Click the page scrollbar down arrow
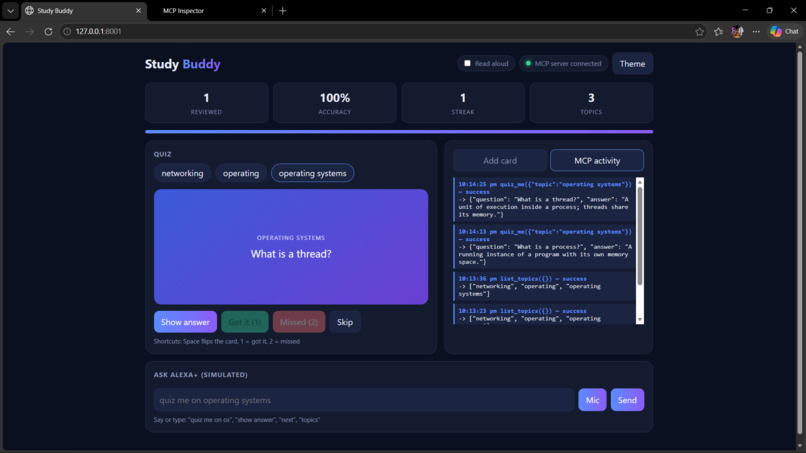 click(800, 446)
